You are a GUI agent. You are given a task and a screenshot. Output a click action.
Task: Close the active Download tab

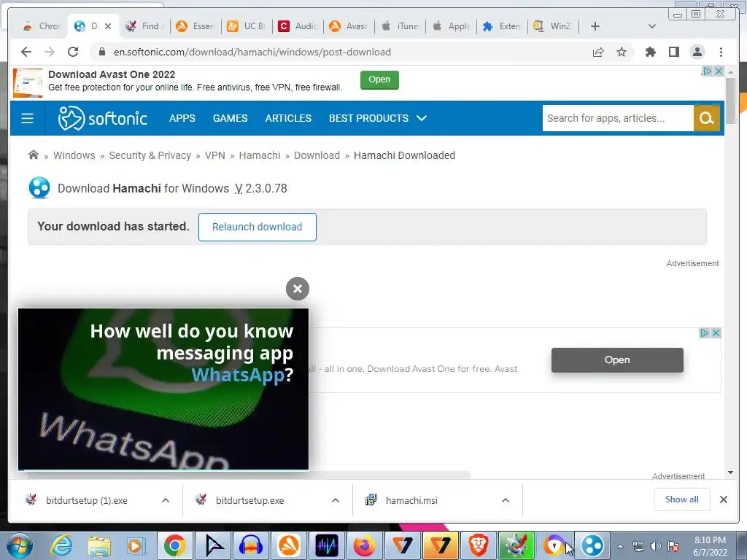tap(108, 26)
